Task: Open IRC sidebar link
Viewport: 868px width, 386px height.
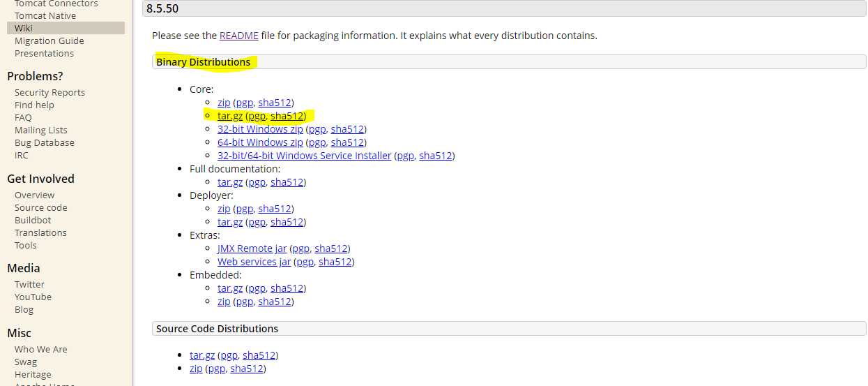Action: click(x=22, y=155)
